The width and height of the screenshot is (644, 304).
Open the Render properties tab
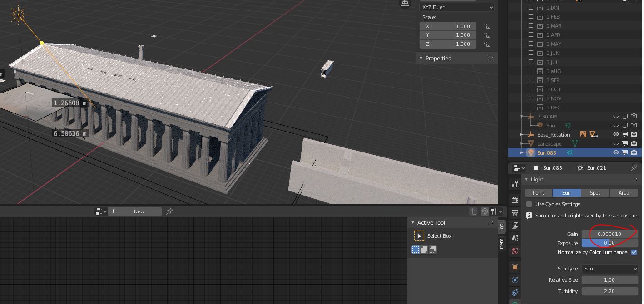515,200
